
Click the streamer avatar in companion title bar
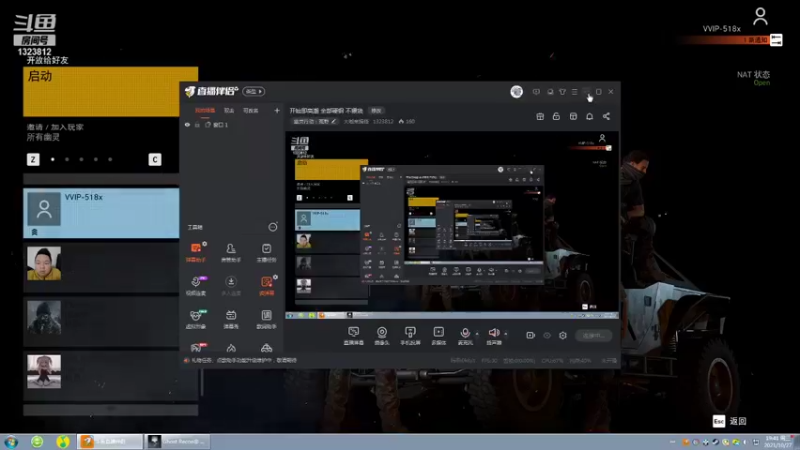tap(516, 91)
